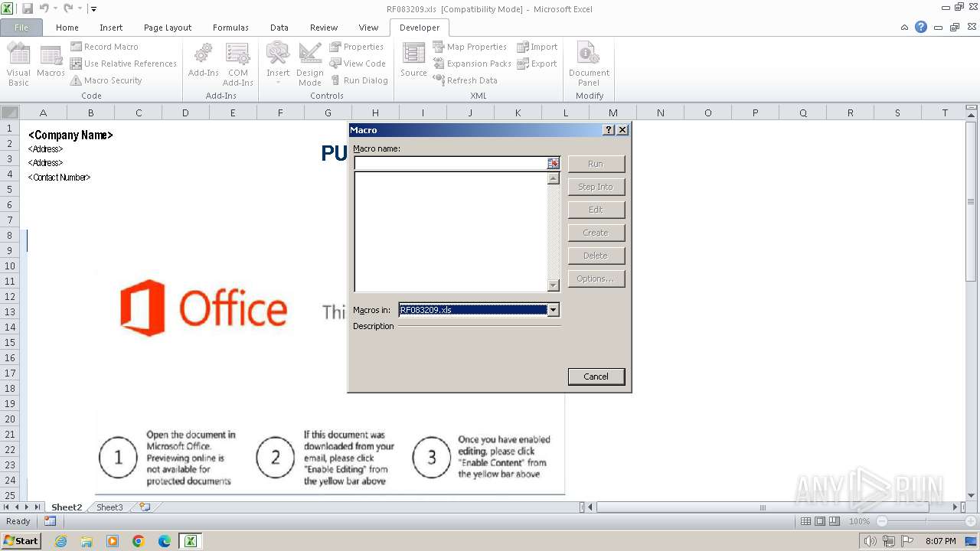
Task: Switch to the Page Layout tab
Action: [168, 28]
